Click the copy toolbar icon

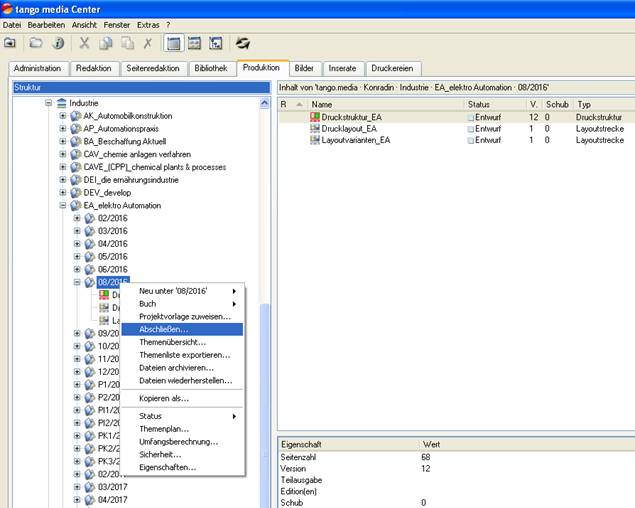tap(106, 43)
